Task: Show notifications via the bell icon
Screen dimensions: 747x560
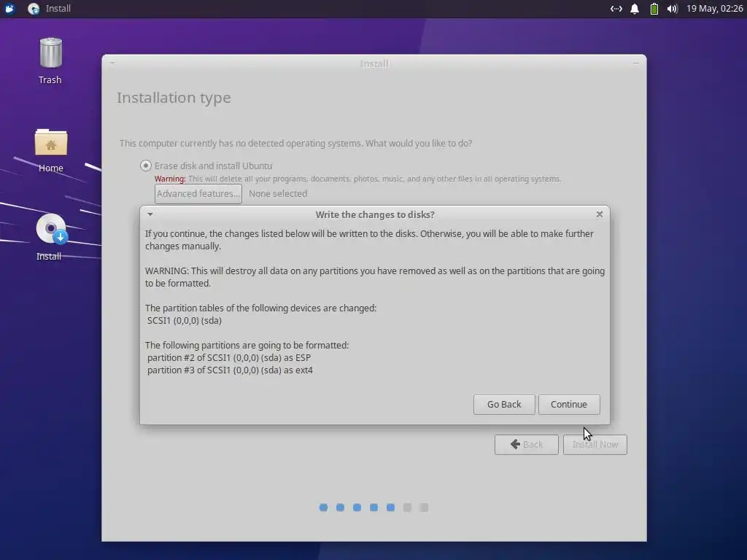Action: click(635, 9)
